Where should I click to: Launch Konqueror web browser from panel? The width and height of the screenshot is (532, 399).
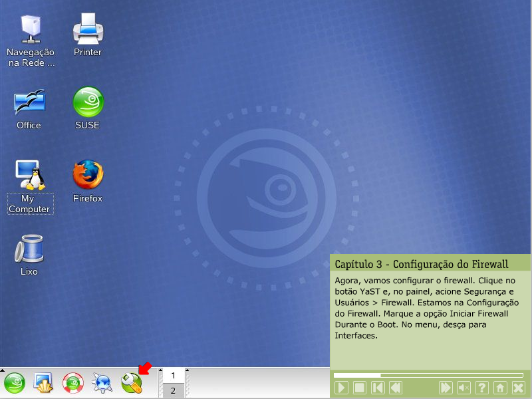pos(102,383)
